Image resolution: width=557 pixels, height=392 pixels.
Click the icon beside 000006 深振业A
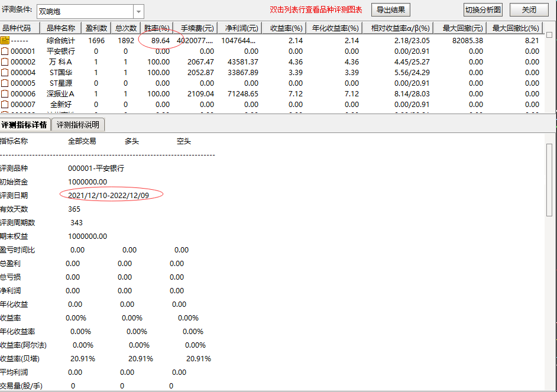5,94
